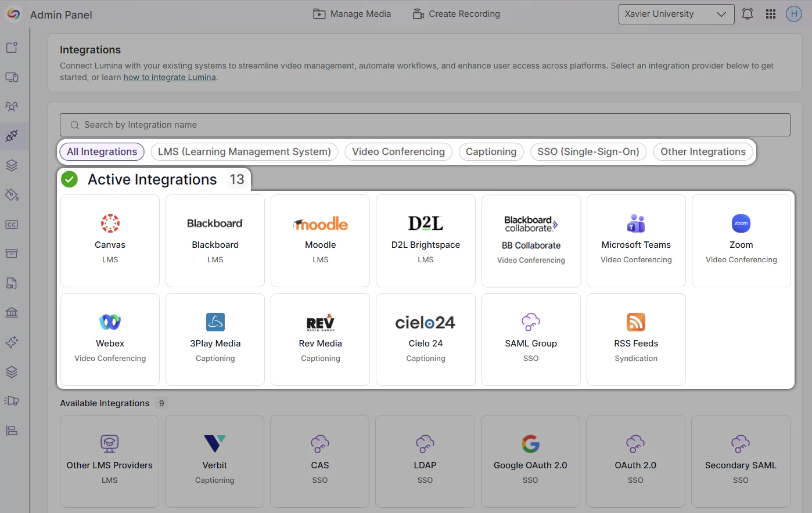This screenshot has width=812, height=513.
Task: Select the Other Integrations filter tab
Action: 703,151
